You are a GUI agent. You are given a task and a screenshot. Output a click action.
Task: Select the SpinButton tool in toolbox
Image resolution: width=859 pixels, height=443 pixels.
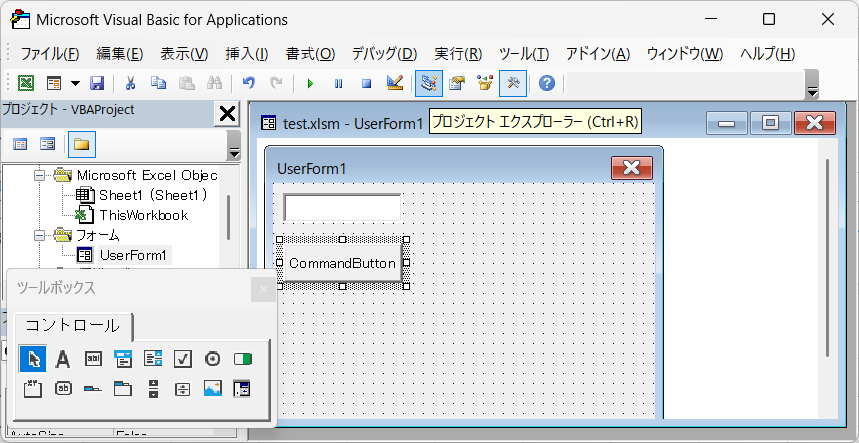click(183, 389)
